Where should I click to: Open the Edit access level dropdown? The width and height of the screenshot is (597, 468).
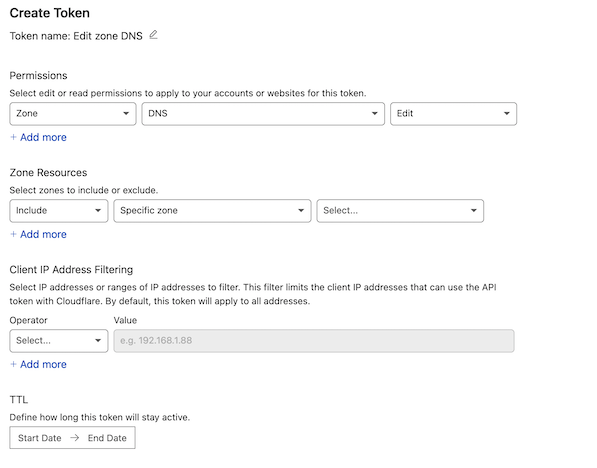(x=453, y=113)
